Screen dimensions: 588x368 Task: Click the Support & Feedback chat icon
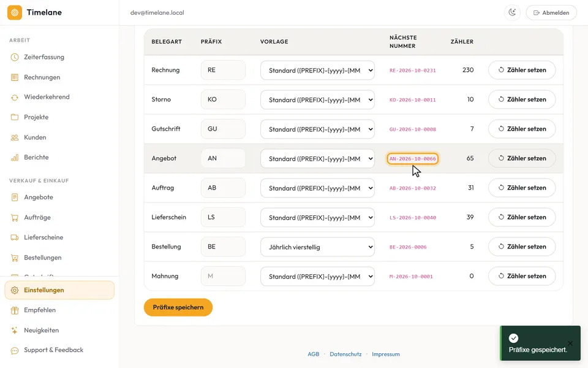15,350
